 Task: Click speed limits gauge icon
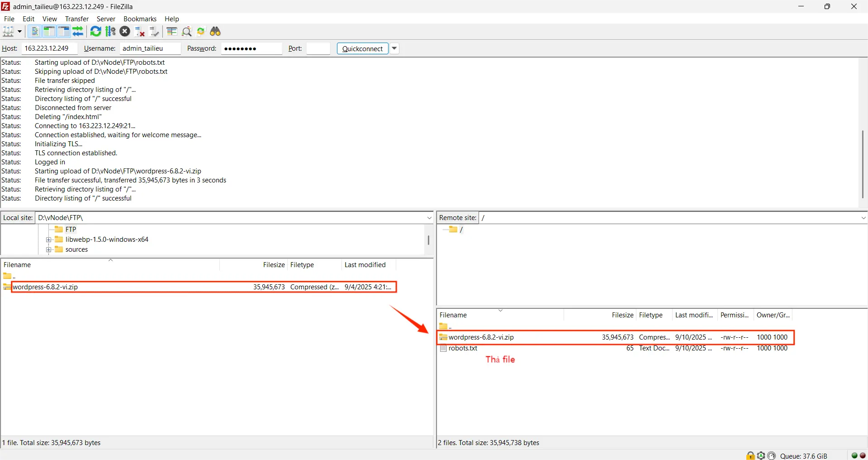pyautogui.click(x=772, y=455)
